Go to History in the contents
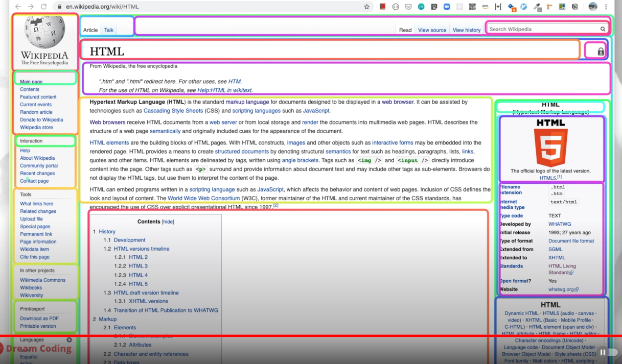Viewport: 622px width, 364px height. point(107,232)
